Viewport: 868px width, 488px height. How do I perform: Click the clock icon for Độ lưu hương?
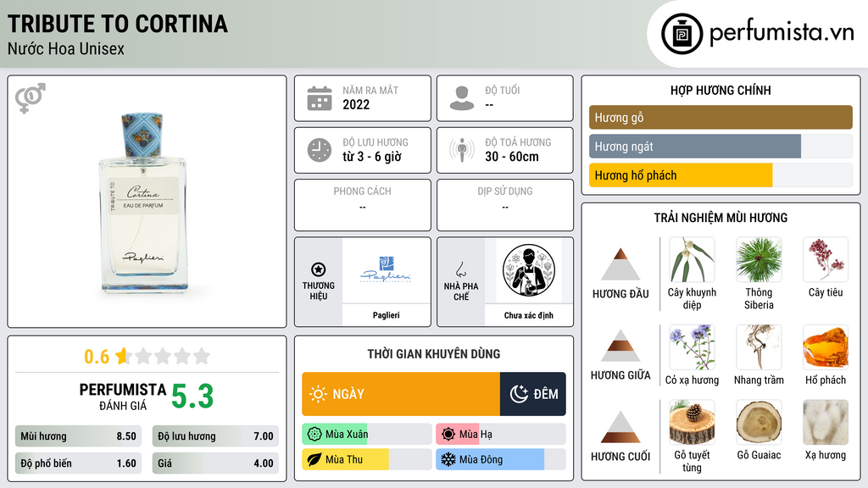(x=320, y=150)
